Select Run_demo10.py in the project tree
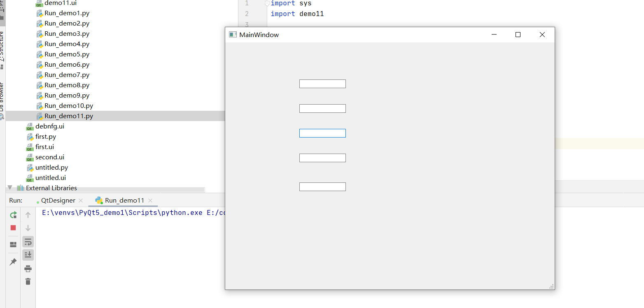The image size is (644, 308). [x=69, y=106]
